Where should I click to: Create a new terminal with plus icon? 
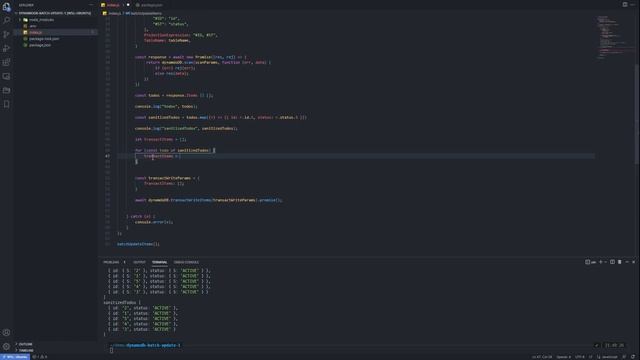click(600, 262)
